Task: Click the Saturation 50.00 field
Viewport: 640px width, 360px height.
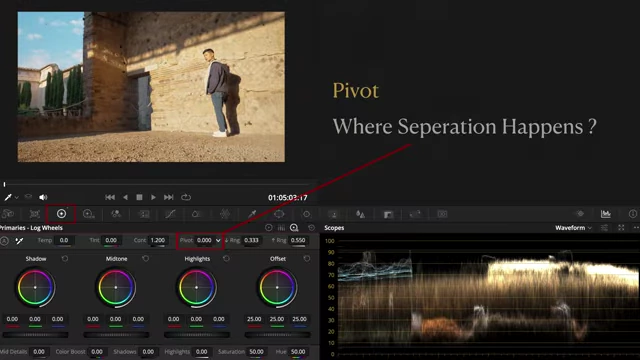Action: point(256,351)
